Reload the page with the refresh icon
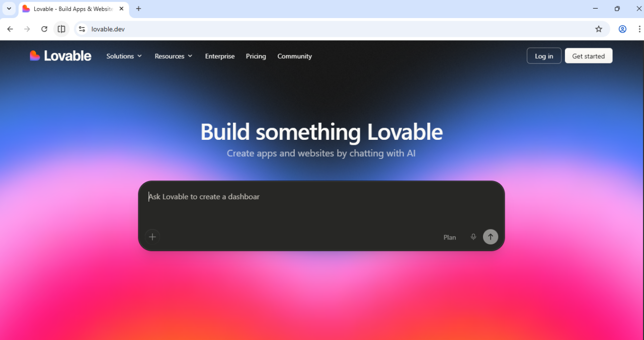 [x=44, y=29]
